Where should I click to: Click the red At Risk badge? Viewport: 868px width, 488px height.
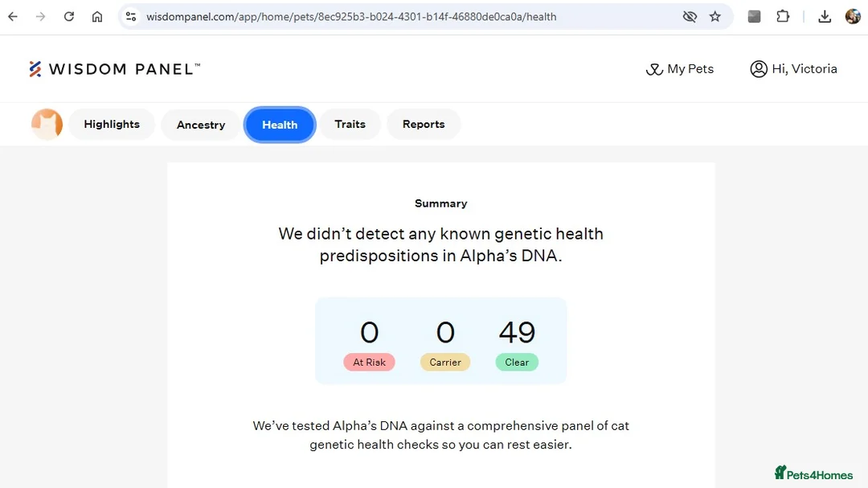370,363
